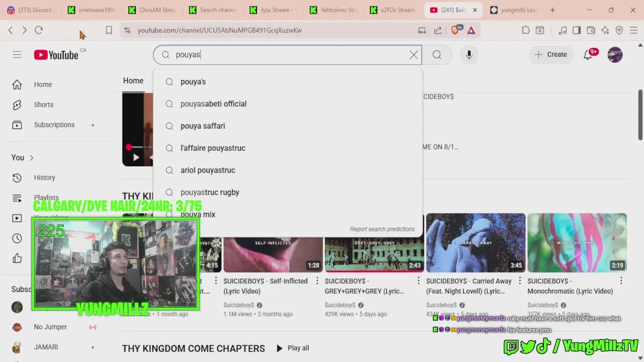The width and height of the screenshot is (644, 362).
Task: Open options menu for Monochromatic video
Action: [x=621, y=281]
